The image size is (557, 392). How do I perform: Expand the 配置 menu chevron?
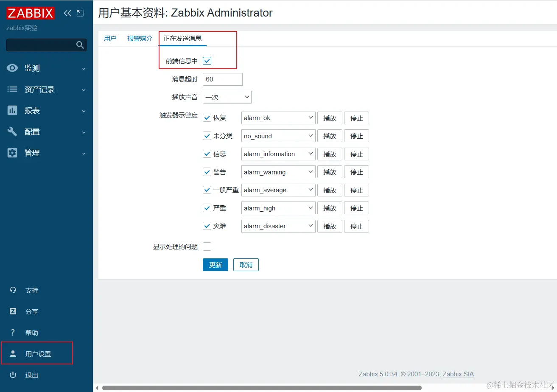pos(84,132)
